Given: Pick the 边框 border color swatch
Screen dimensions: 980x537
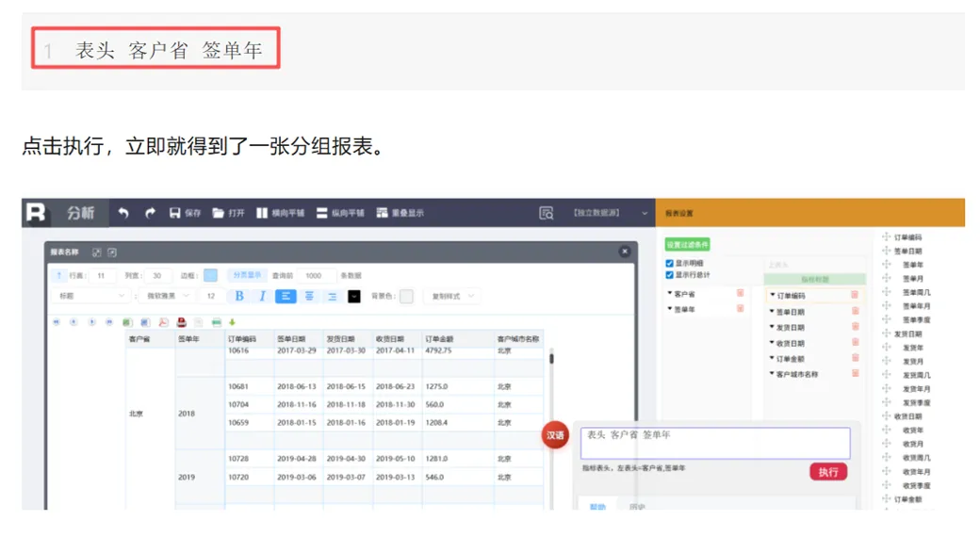Looking at the screenshot, I should point(210,276).
